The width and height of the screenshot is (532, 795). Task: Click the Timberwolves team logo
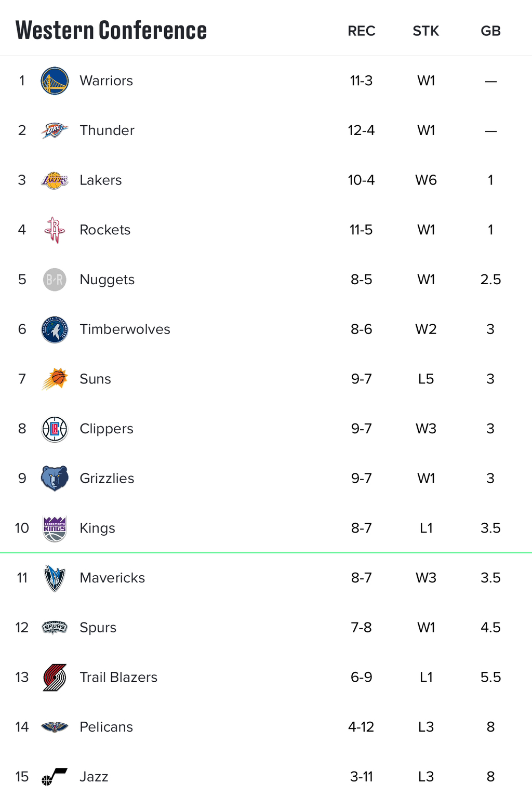(x=55, y=329)
